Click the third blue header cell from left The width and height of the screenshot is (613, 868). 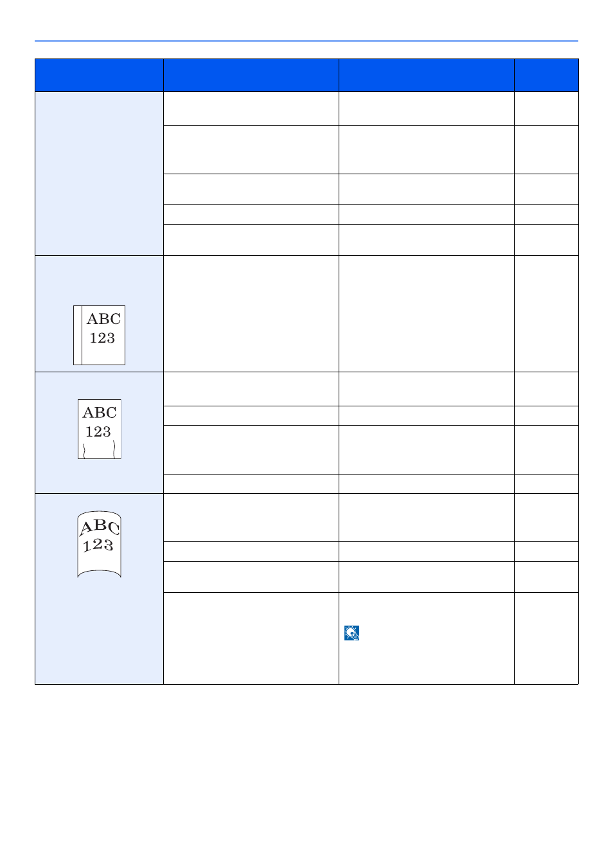pyautogui.click(x=427, y=75)
